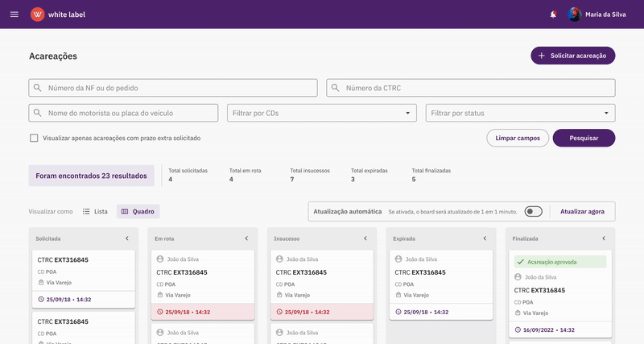
Task: Click Maria da Silva's profile avatar
Action: (x=574, y=15)
